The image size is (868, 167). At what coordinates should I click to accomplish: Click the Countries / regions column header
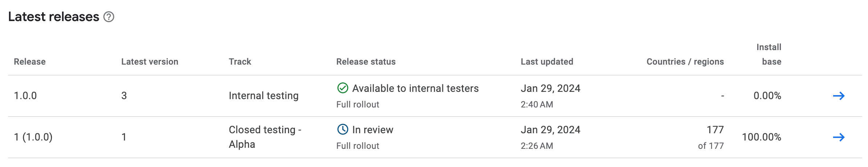685,62
